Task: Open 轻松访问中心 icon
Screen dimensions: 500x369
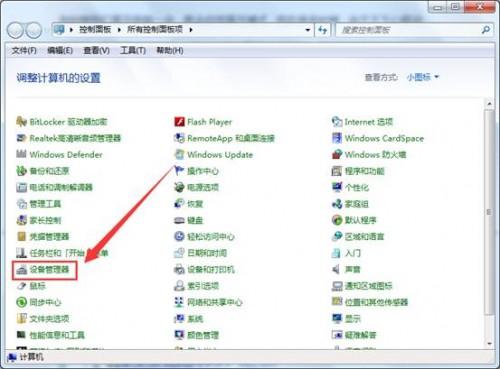Action: [179, 236]
